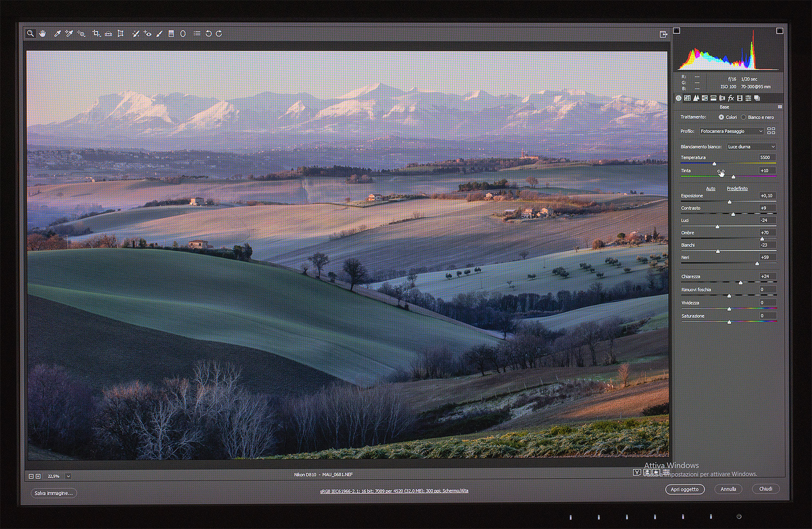
Task: Toggle full screen mode icon
Action: [663, 34]
